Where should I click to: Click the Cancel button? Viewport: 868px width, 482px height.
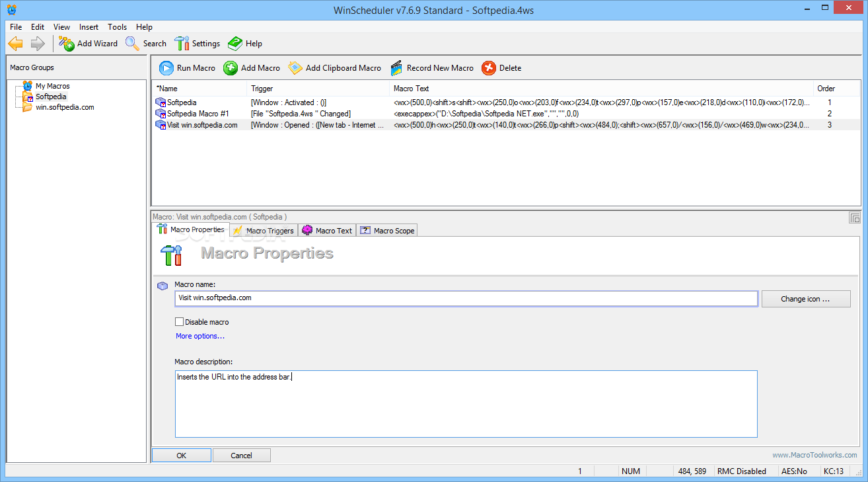click(x=242, y=456)
